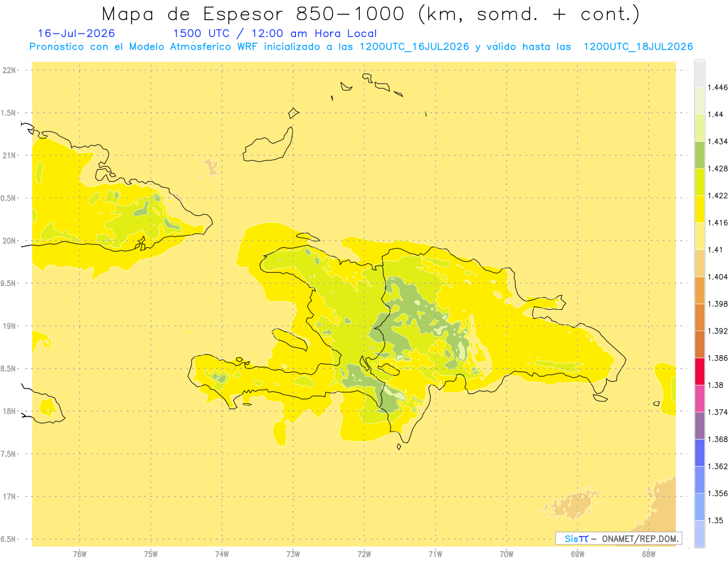Pick the bright yellow legend swatch between 1.416 and 1.422

click(x=699, y=209)
